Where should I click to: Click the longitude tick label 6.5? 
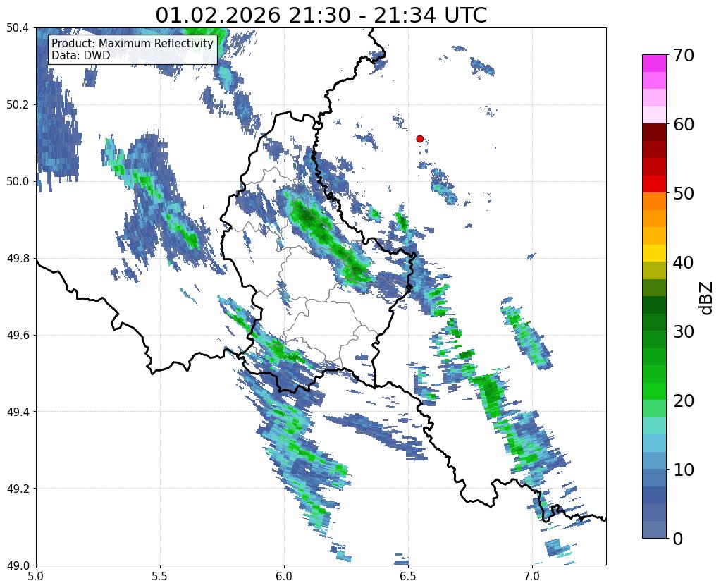(408, 576)
